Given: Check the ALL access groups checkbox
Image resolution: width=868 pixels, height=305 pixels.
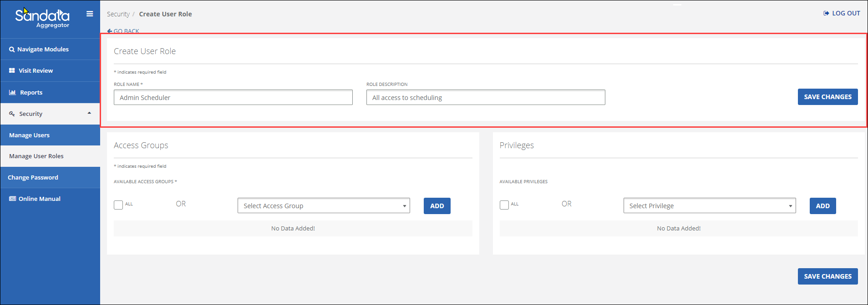Looking at the screenshot, I should coord(118,205).
